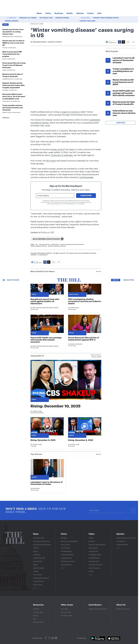Open footer Facebook follow icon
This screenshot has width=140, height=644.
46,638
